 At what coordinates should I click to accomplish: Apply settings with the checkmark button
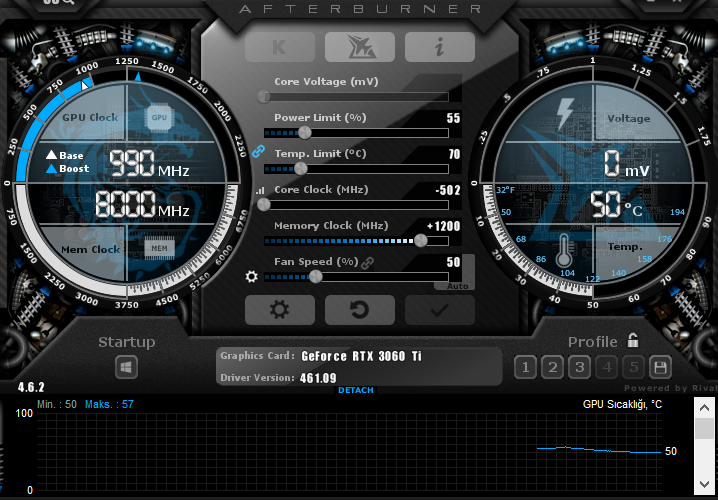tap(440, 310)
